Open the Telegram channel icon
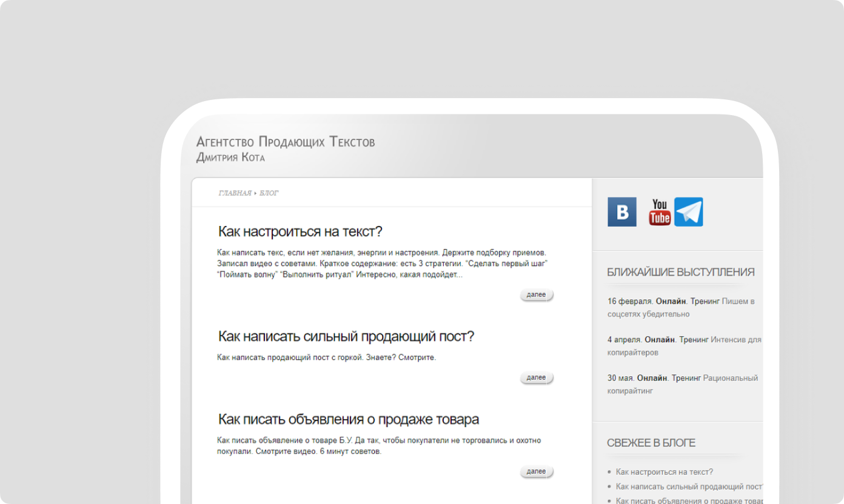Image resolution: width=844 pixels, height=504 pixels. [689, 212]
